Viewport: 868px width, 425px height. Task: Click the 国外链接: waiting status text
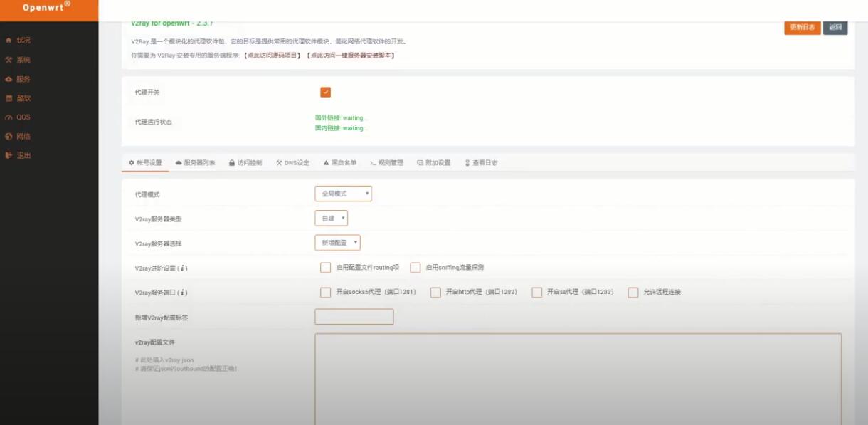[342, 117]
